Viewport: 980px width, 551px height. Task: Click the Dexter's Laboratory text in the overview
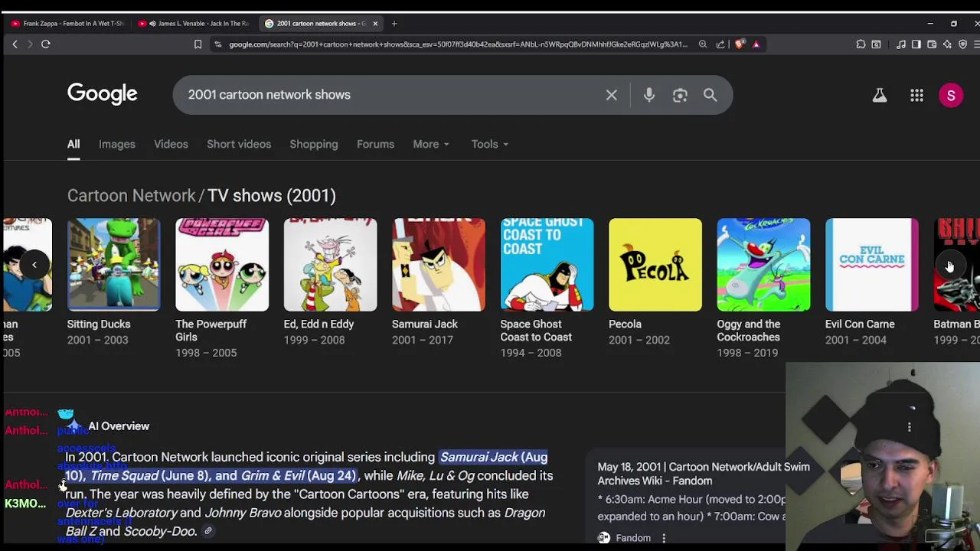tap(121, 513)
